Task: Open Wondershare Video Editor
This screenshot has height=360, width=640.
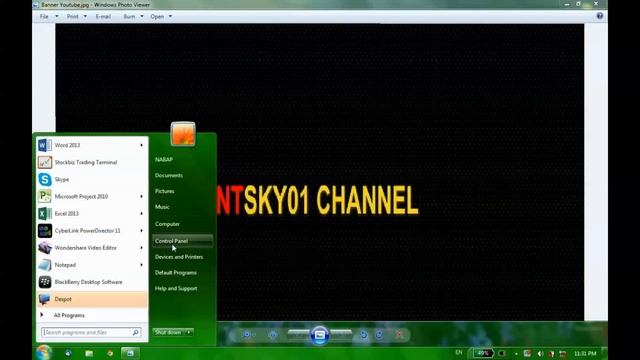Action: pos(92,248)
